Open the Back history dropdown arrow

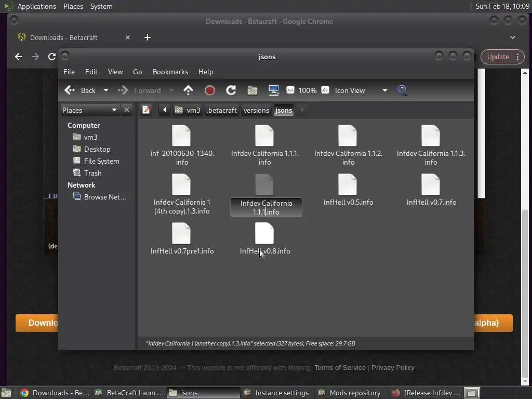(106, 90)
